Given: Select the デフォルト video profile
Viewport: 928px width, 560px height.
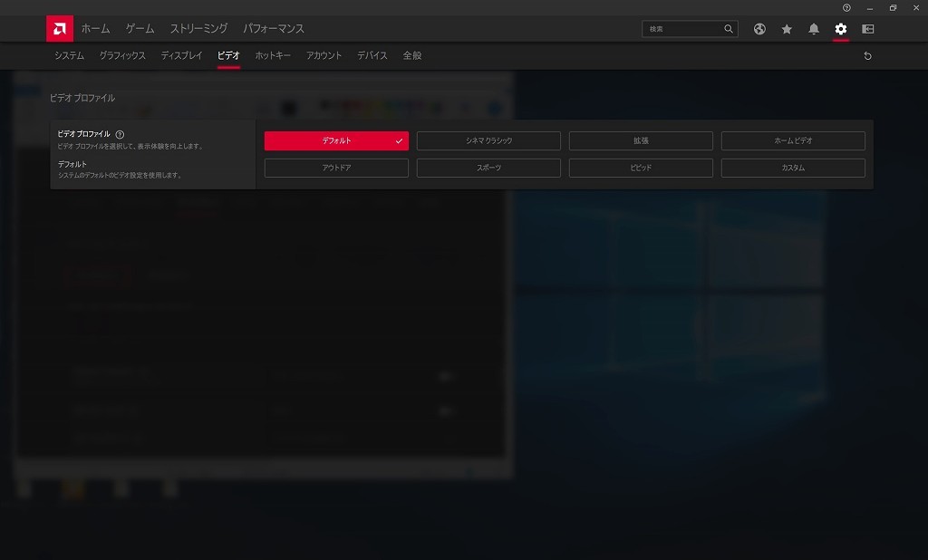Looking at the screenshot, I should pos(336,140).
